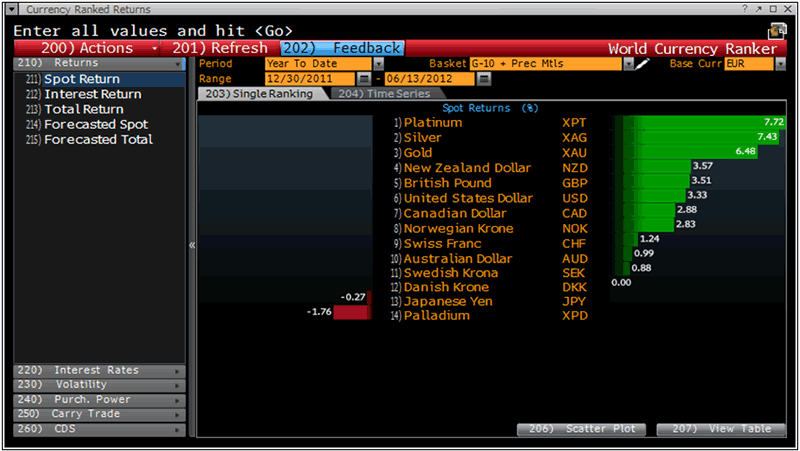Image resolution: width=800 pixels, height=451 pixels.
Task: Expand the Period dropdown arrow
Action: point(379,64)
